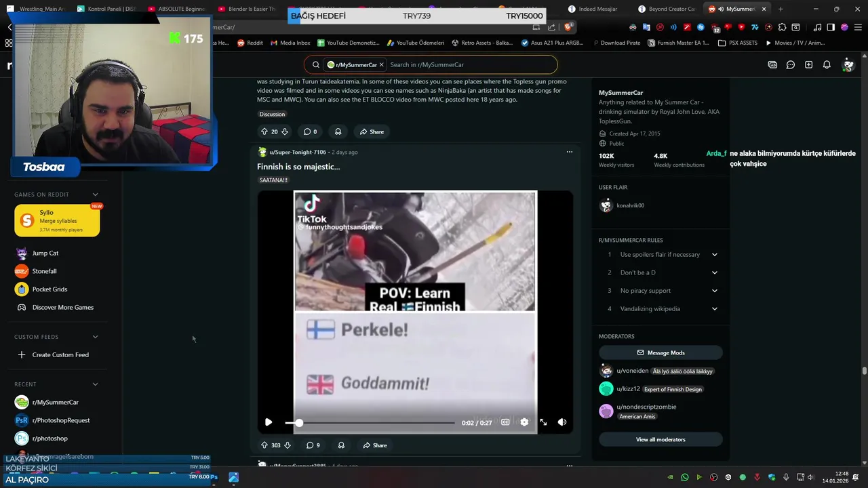The image size is (868, 488).
Task: Downvote the post with 20 votes
Action: [285, 131]
